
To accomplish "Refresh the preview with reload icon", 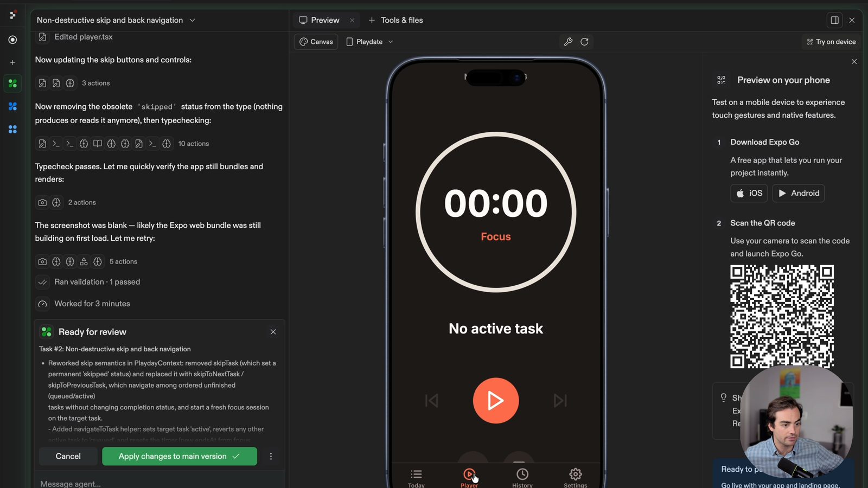I will (x=584, y=42).
